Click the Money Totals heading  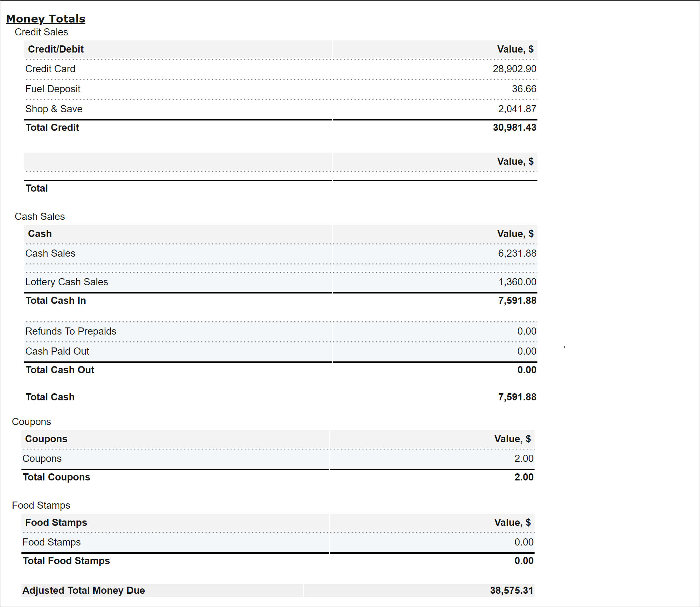pyautogui.click(x=46, y=19)
